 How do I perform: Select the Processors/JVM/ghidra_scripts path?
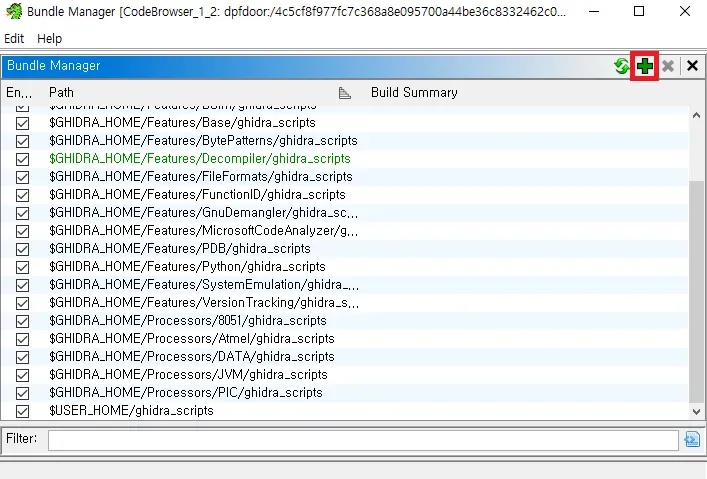point(188,375)
